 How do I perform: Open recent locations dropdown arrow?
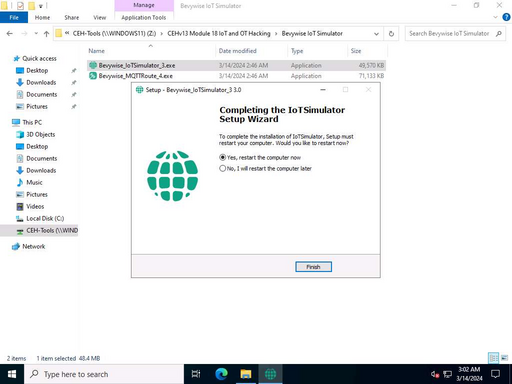(36, 33)
